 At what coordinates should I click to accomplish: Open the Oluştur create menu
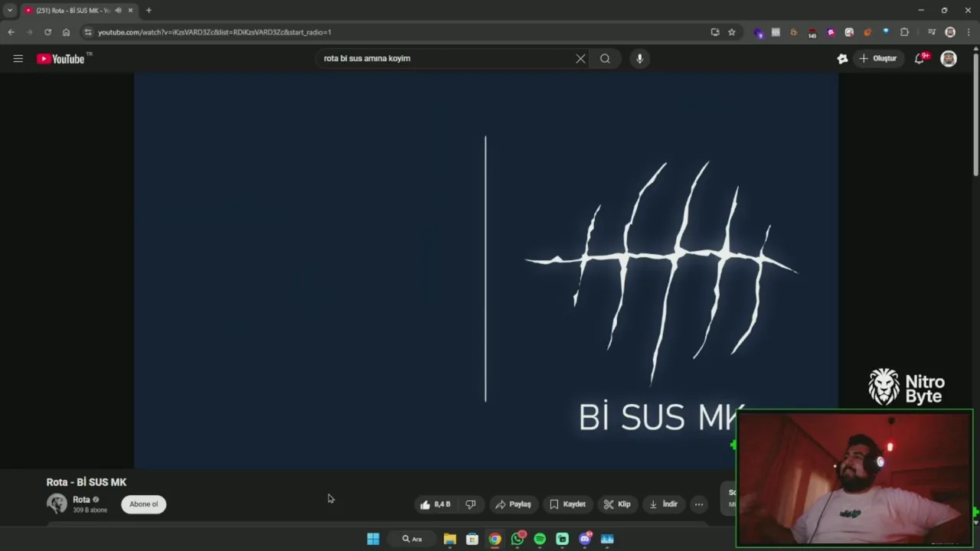point(877,58)
